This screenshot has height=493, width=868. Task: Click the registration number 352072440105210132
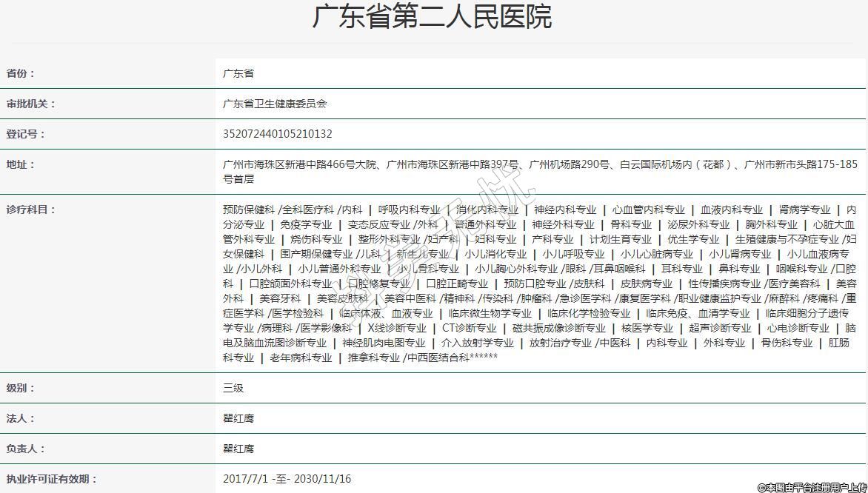pos(278,134)
